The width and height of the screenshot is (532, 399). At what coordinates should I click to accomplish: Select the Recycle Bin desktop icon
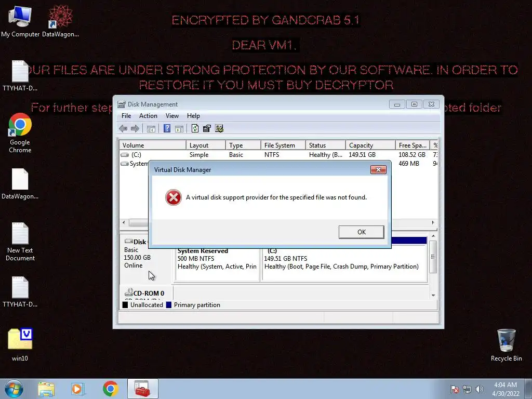[x=506, y=345]
